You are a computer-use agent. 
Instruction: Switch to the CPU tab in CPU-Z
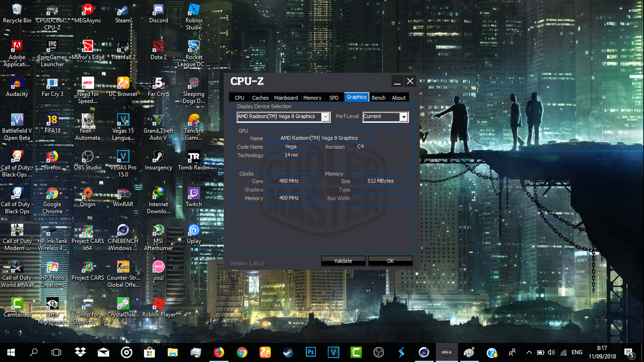[239, 98]
